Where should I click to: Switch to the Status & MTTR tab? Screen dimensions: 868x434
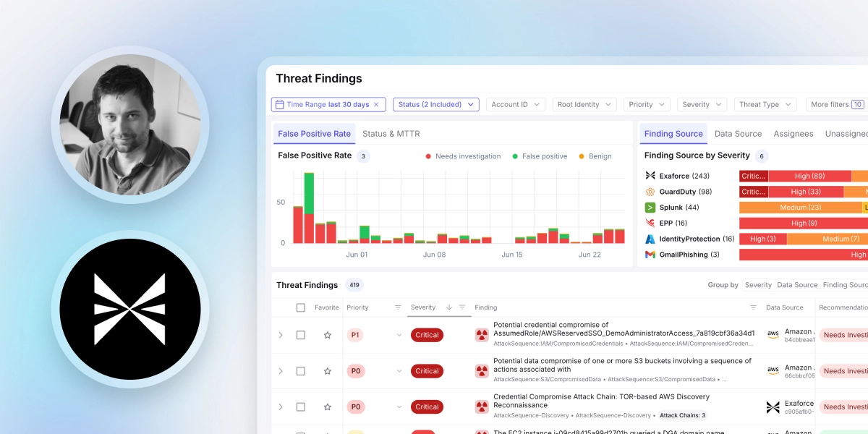tap(391, 134)
